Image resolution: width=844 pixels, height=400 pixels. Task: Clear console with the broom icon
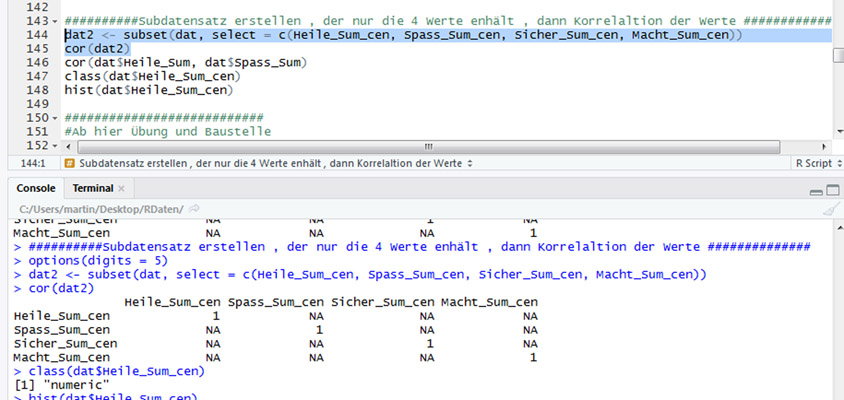830,207
